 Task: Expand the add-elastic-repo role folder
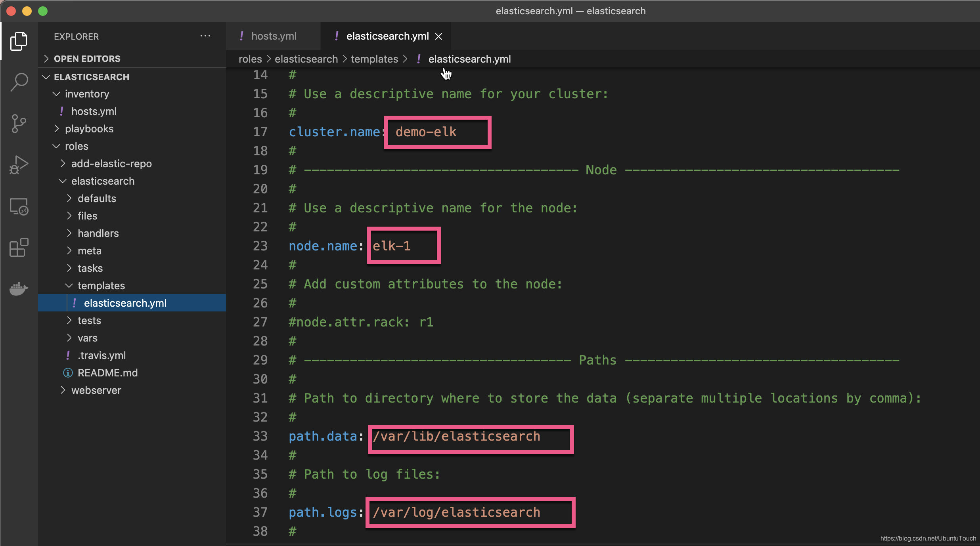(x=111, y=164)
